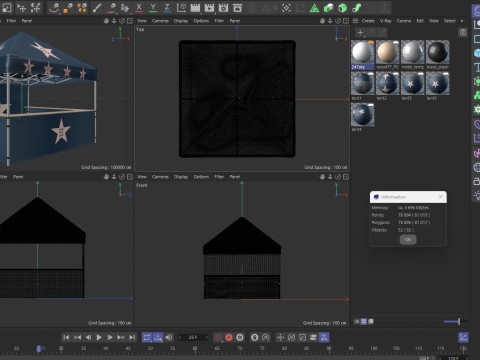This screenshot has height=360, width=480.
Task: Toggle sound during playback
Action: [169, 337]
